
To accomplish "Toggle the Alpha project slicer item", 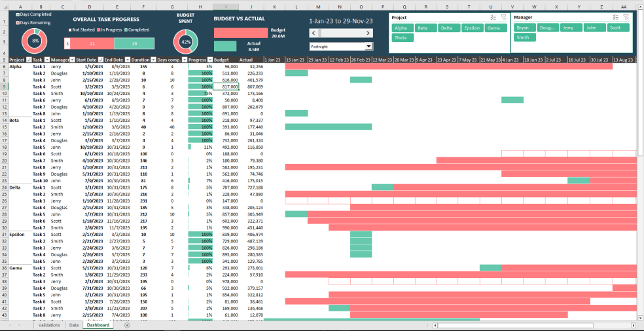I will pos(401,28).
